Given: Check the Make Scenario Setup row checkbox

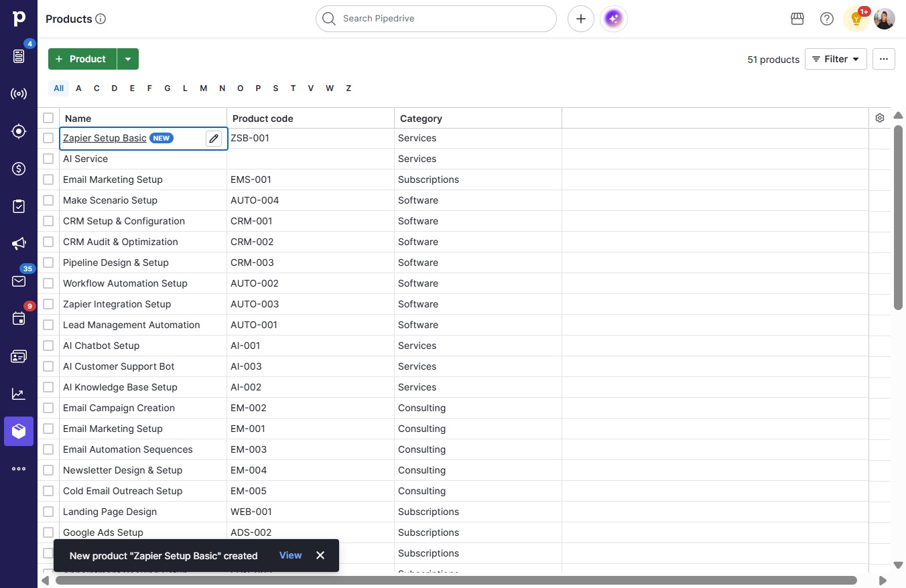Looking at the screenshot, I should (x=48, y=200).
